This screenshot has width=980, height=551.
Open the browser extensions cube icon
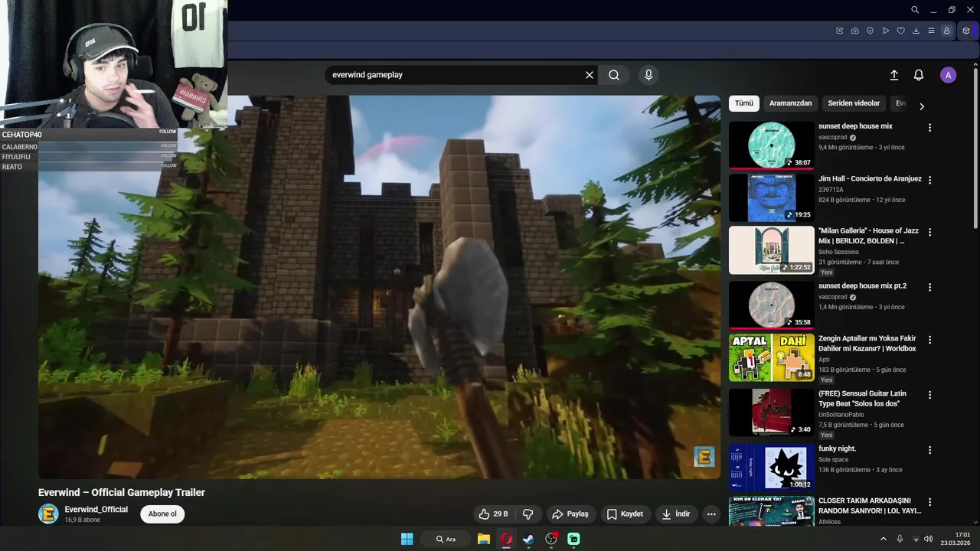click(966, 31)
